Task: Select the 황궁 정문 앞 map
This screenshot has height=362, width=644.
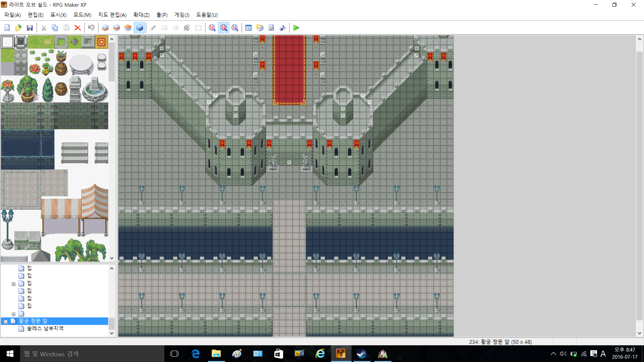Action: pyautogui.click(x=33, y=321)
